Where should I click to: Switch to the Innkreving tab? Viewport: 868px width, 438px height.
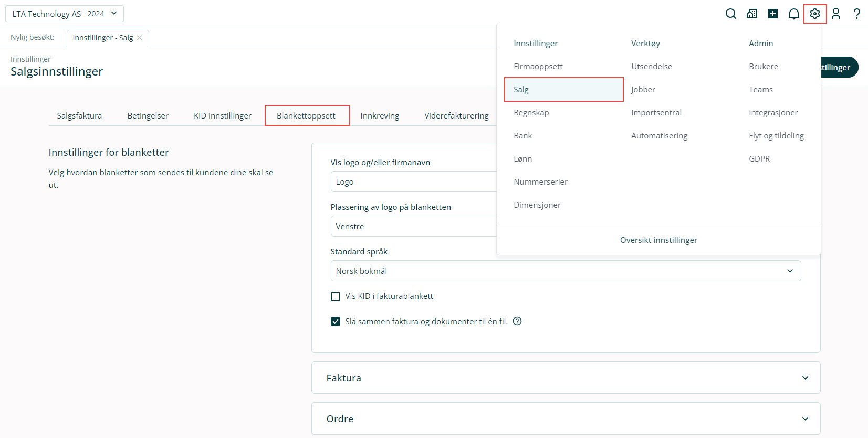pyautogui.click(x=380, y=115)
